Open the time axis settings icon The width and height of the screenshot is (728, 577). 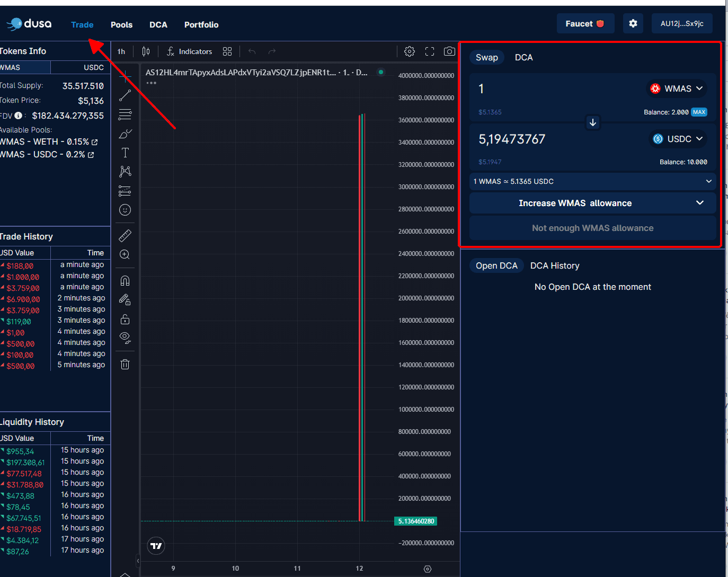point(428,569)
